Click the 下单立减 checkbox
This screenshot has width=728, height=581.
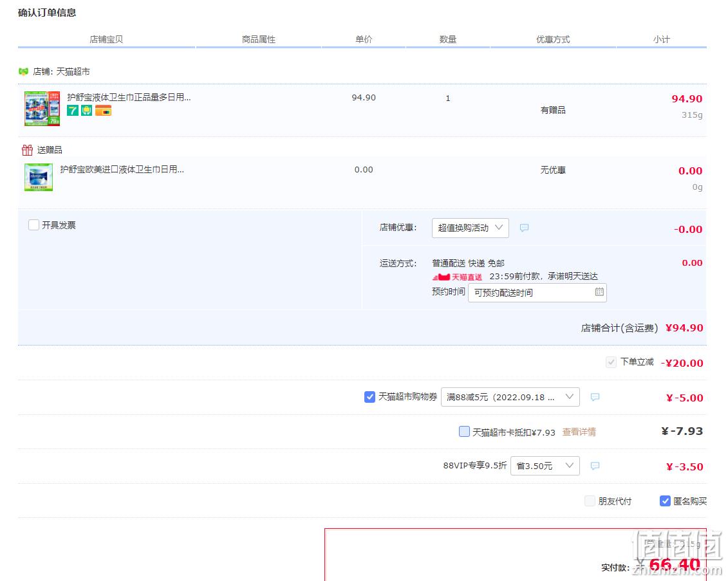pyautogui.click(x=611, y=362)
